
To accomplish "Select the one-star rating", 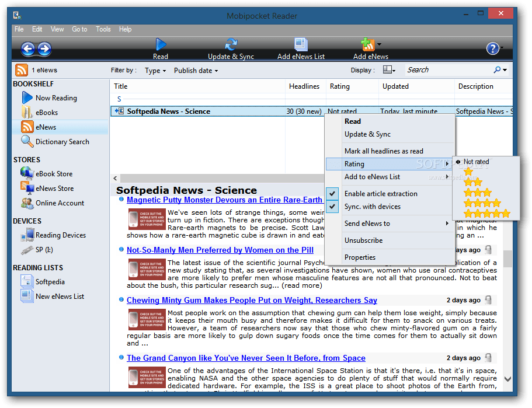I will click(468, 172).
